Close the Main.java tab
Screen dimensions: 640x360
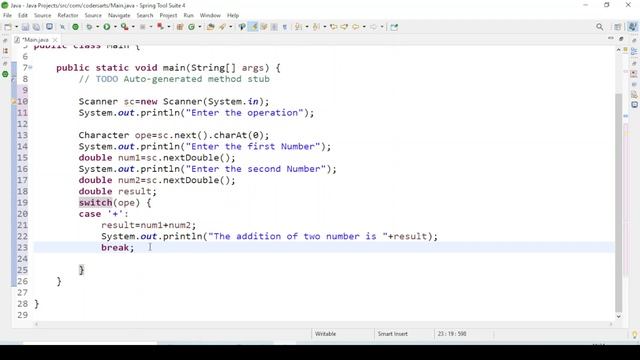[55, 40]
